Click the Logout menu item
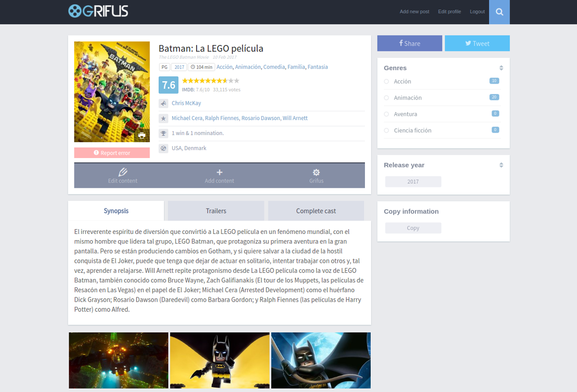Screen dimensions: 577x392 477,12
